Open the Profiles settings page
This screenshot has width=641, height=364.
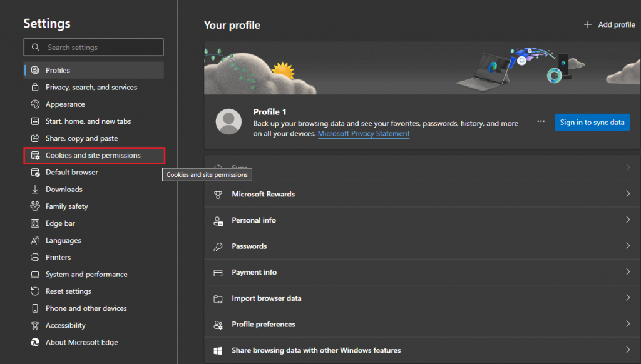tap(94, 70)
